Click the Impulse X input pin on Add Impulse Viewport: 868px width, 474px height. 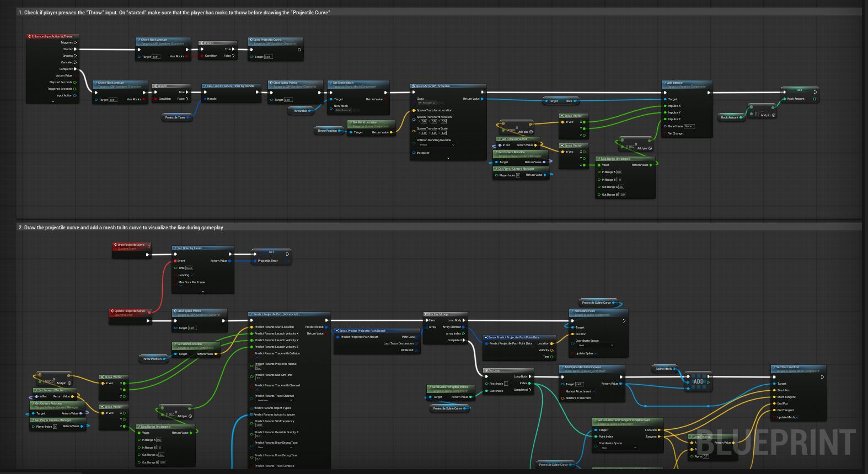665,106
